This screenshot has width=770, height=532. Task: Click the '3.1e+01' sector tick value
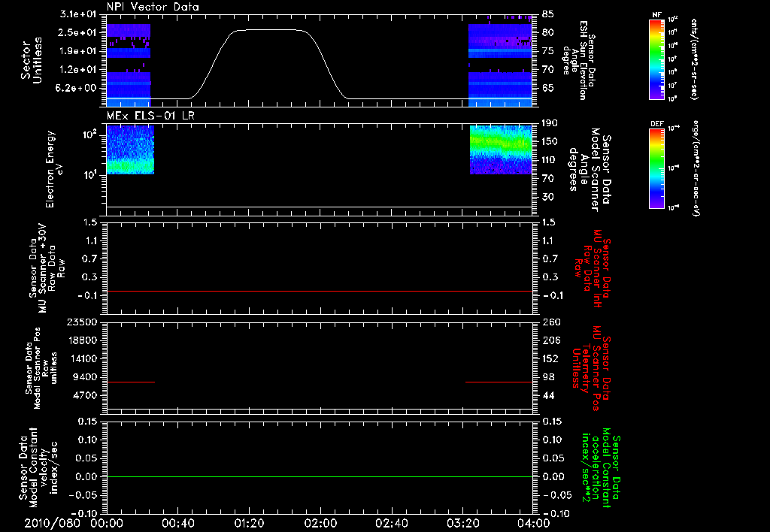click(77, 14)
